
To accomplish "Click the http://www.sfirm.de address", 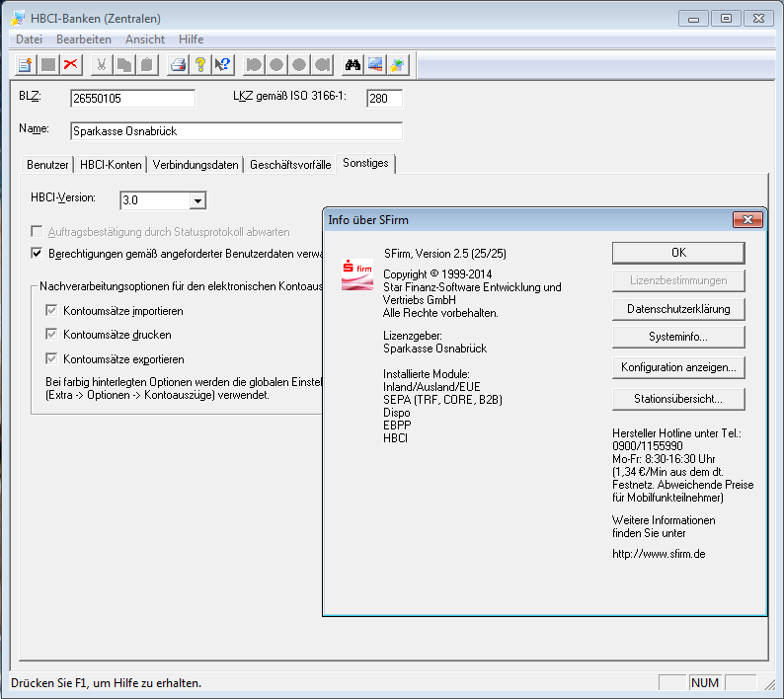I will [x=659, y=554].
